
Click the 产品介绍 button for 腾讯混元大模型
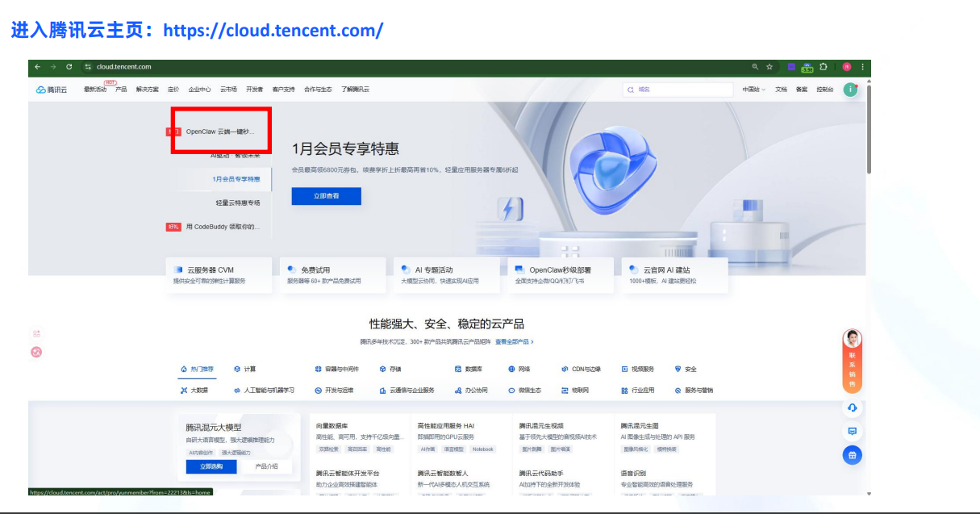(266, 466)
